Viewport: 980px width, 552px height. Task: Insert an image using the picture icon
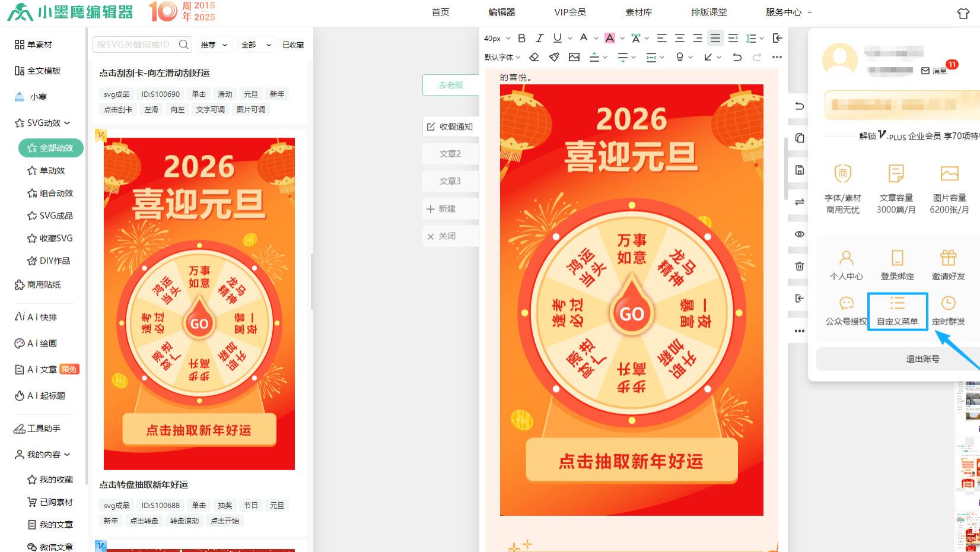pos(573,57)
